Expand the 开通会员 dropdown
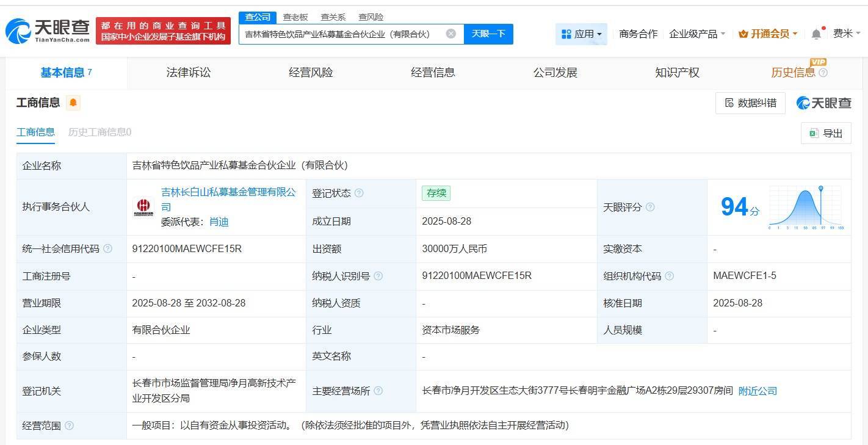The height and width of the screenshot is (445, 868). pos(768,34)
